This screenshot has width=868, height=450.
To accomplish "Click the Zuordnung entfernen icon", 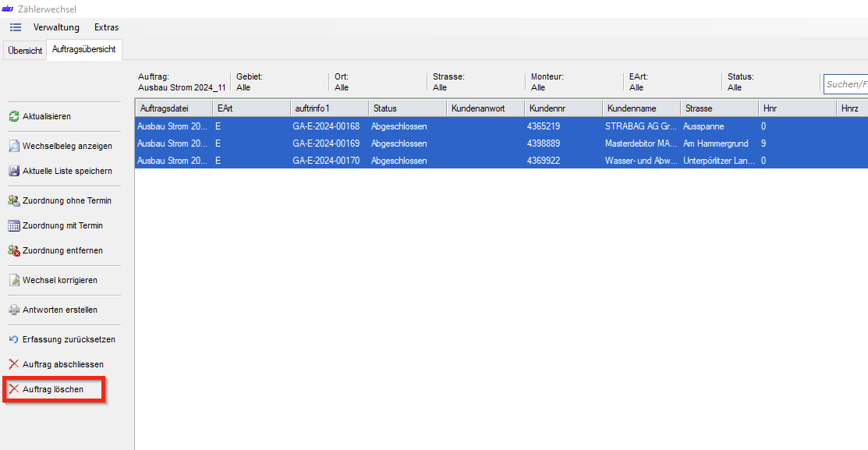I will [14, 250].
